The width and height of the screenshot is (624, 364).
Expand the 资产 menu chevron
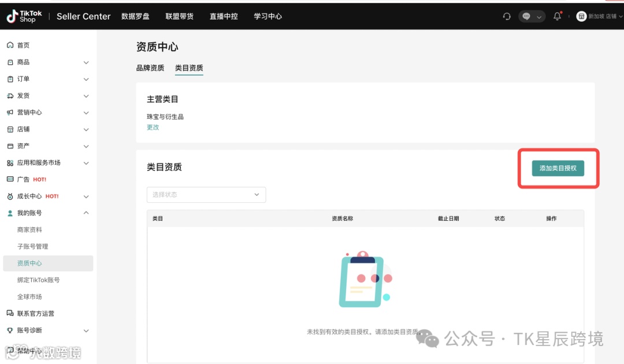86,146
